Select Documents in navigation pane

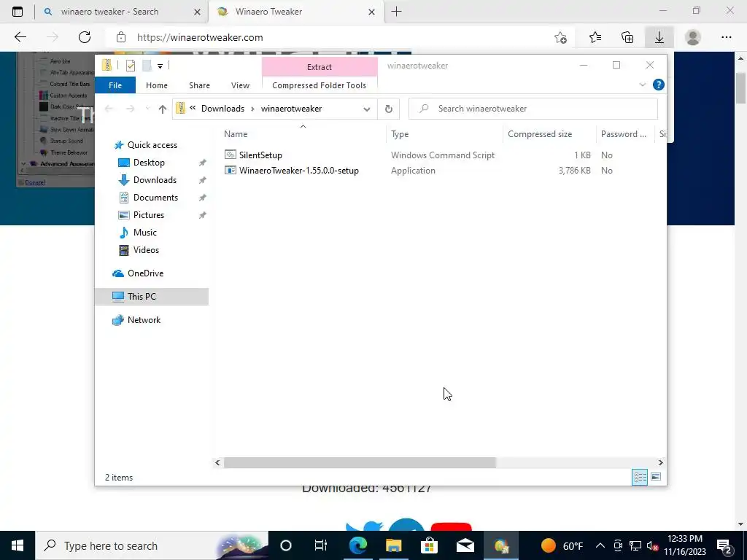coord(155,198)
